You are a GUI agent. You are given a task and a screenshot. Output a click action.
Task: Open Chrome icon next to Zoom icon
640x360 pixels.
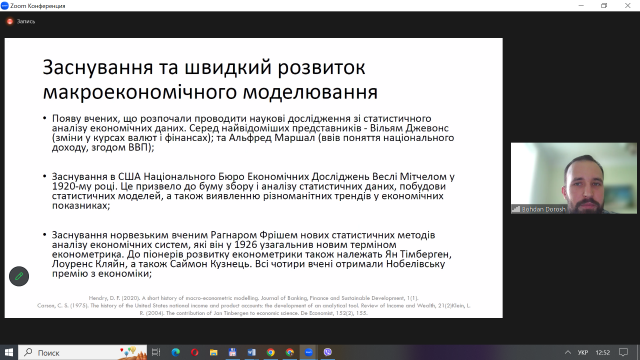click(290, 352)
